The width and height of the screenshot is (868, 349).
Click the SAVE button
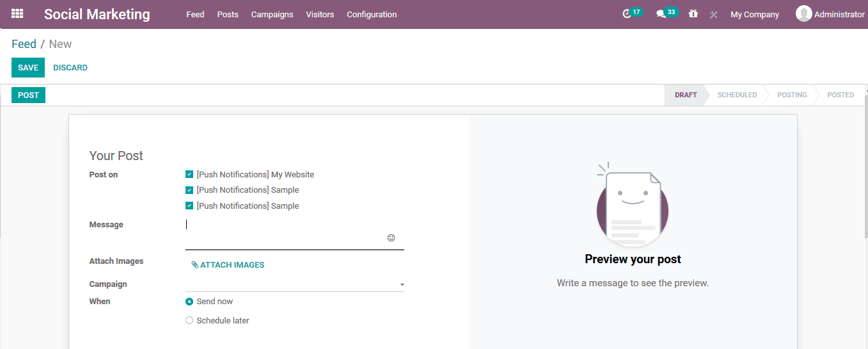click(28, 67)
